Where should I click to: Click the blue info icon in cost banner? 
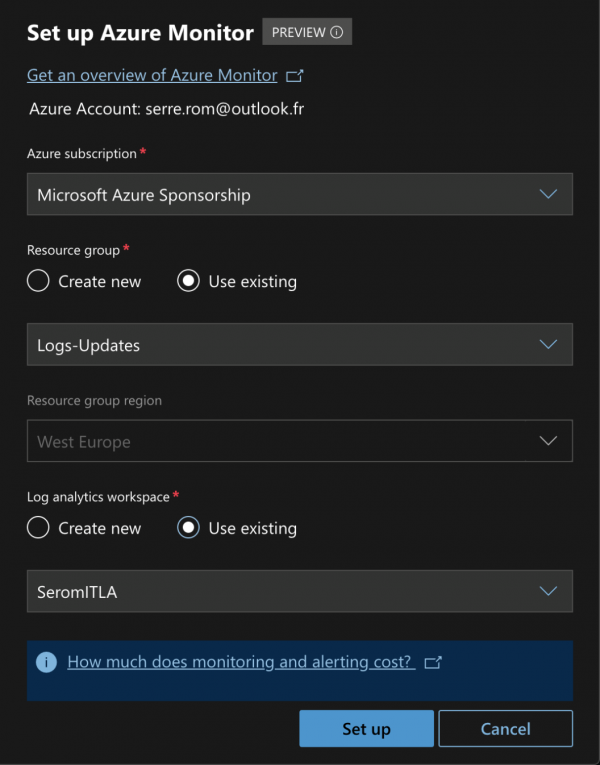click(46, 662)
